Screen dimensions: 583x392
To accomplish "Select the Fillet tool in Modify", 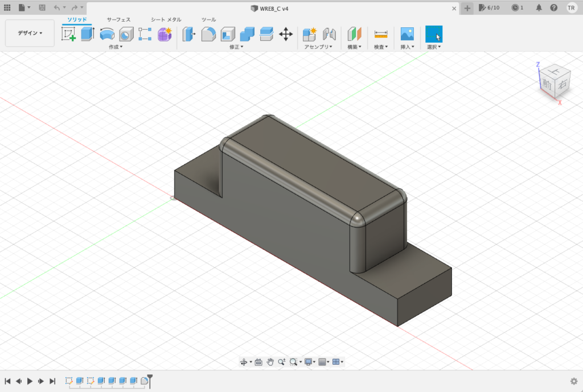I will [x=208, y=34].
